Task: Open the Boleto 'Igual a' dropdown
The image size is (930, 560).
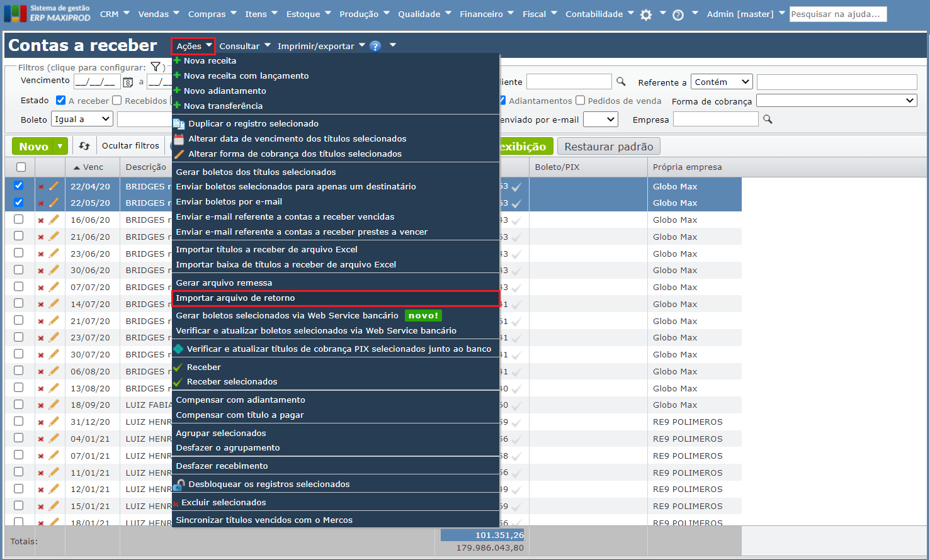Action: pos(82,119)
